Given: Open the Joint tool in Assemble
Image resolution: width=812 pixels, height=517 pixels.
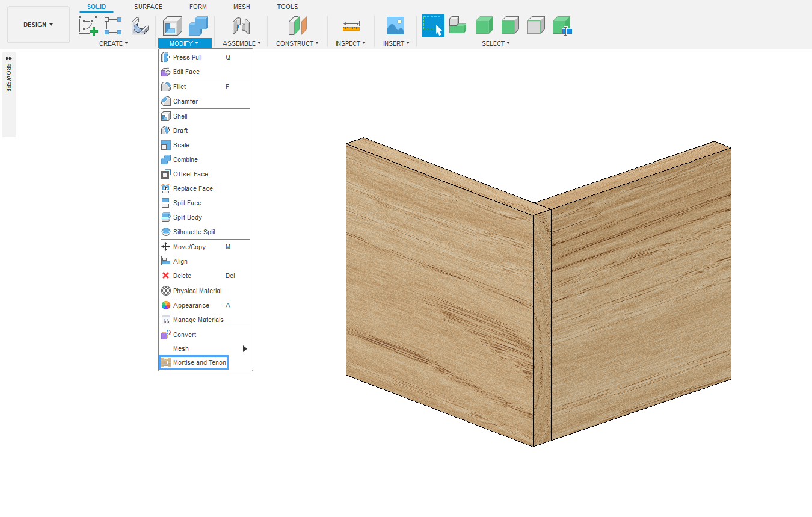Looking at the screenshot, I should (x=241, y=26).
